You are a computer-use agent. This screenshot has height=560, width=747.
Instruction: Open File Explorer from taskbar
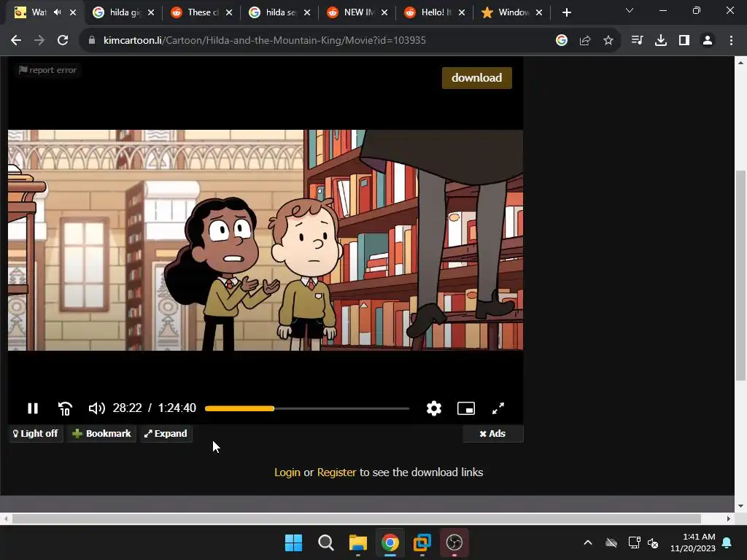[x=357, y=542]
